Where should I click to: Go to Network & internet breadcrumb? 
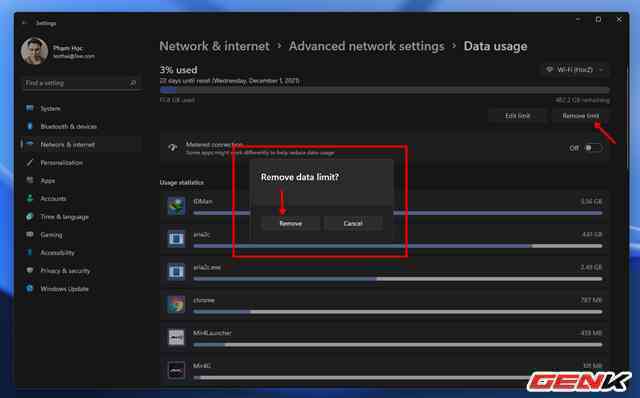tap(214, 46)
